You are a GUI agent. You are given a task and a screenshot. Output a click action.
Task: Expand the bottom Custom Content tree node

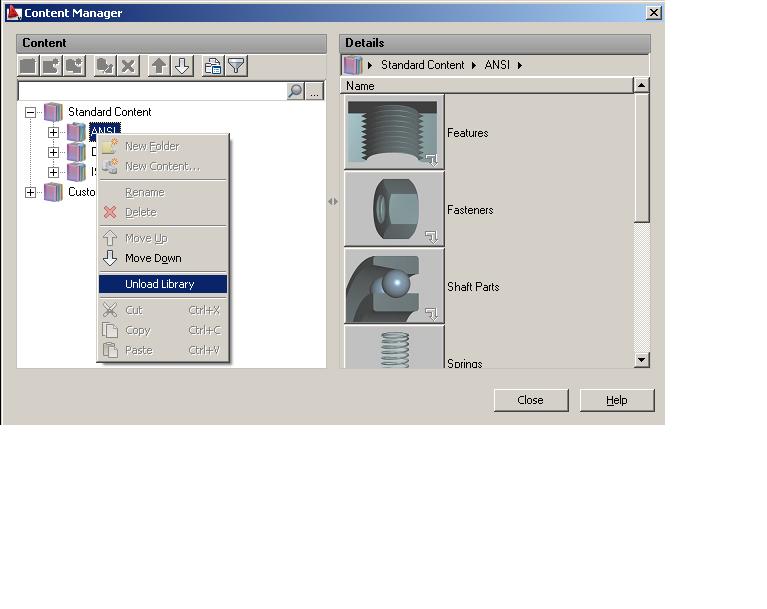(30, 192)
